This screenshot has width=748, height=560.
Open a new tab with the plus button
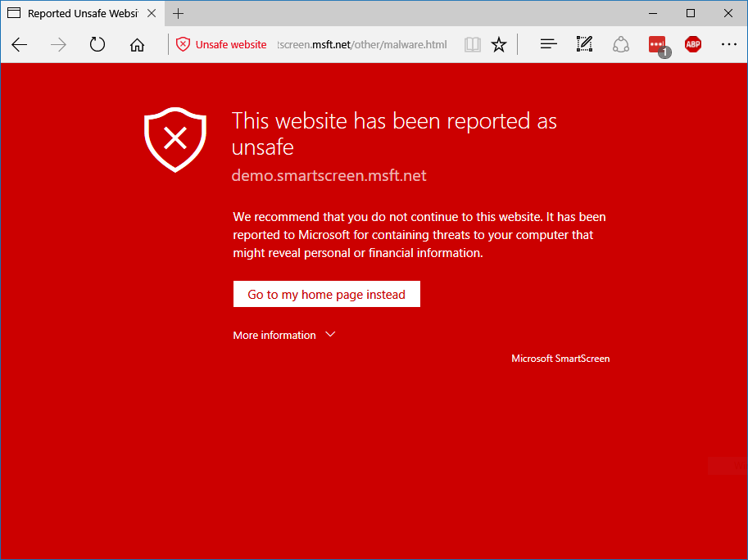click(x=178, y=13)
